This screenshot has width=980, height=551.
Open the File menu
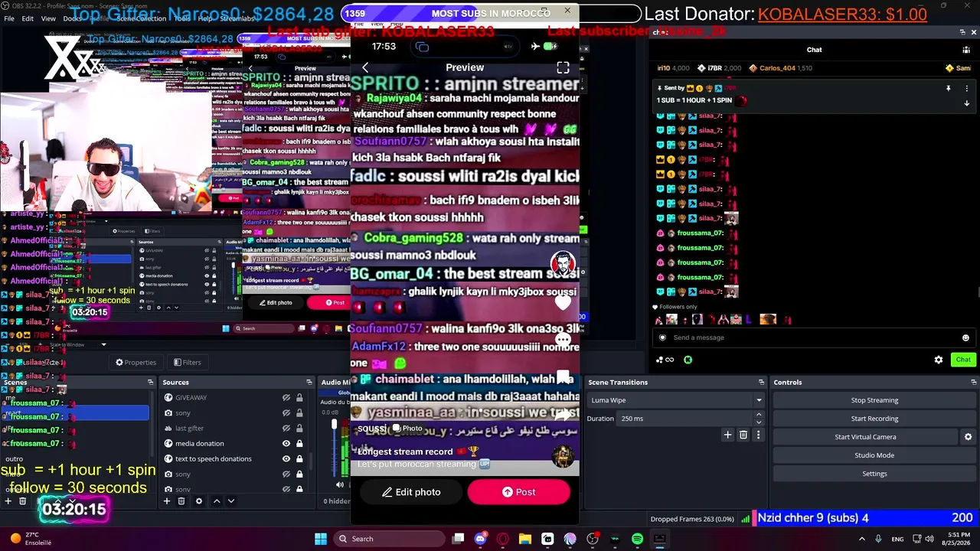[9, 18]
